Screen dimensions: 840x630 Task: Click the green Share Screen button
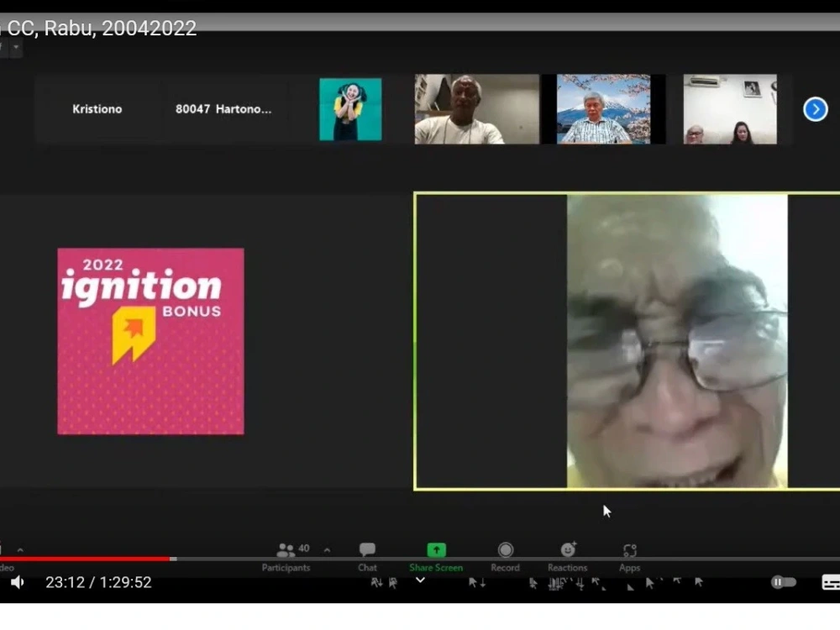click(x=436, y=557)
